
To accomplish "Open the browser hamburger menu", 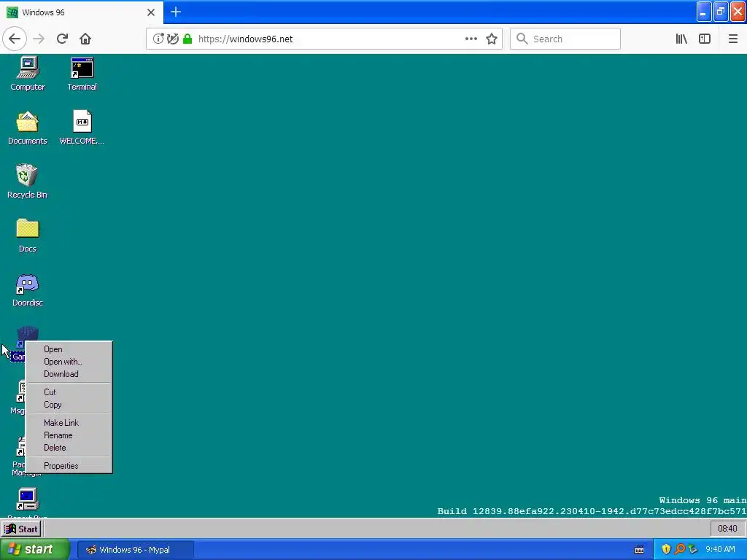I will (732, 39).
